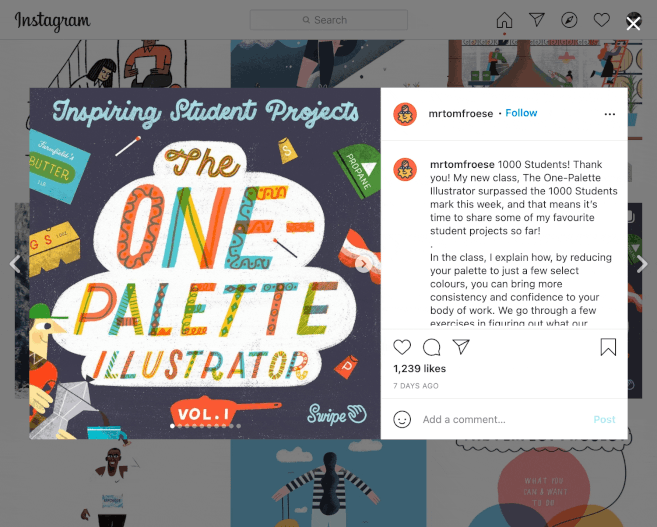The image size is (657, 527).
Task: Open the three-dot post options menu
Action: 610,114
